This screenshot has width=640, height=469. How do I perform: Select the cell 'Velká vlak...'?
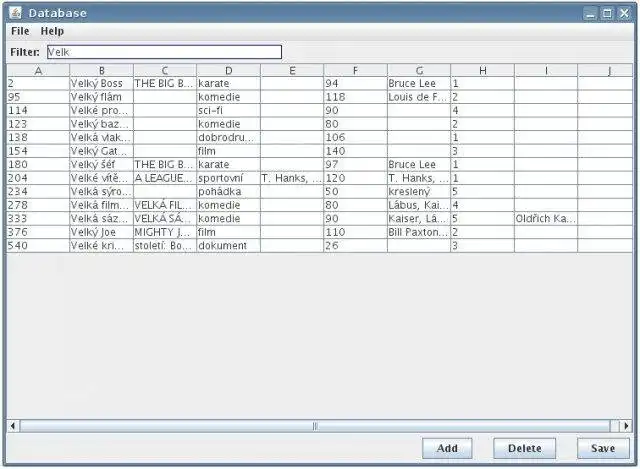coord(102,137)
